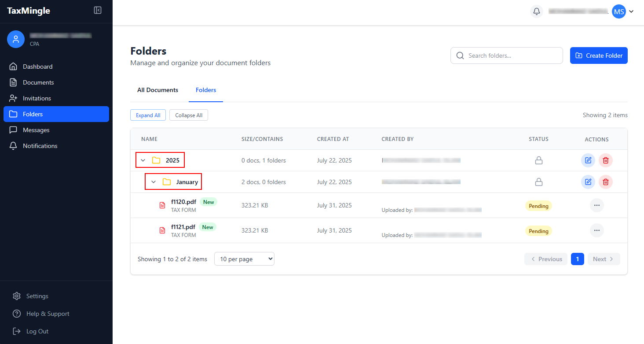This screenshot has height=344, width=644.
Task: Open the user account menu chevron
Action: [x=631, y=12]
